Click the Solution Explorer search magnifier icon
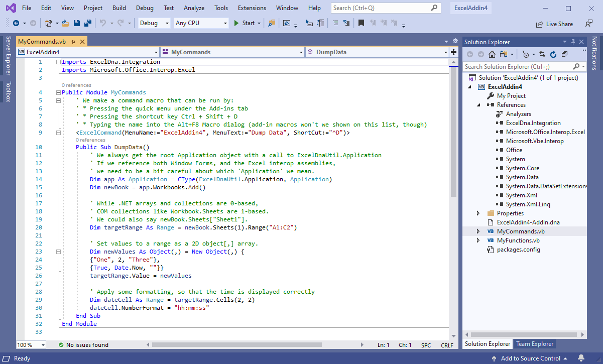Image resolution: width=603 pixels, height=364 pixels. (577, 66)
